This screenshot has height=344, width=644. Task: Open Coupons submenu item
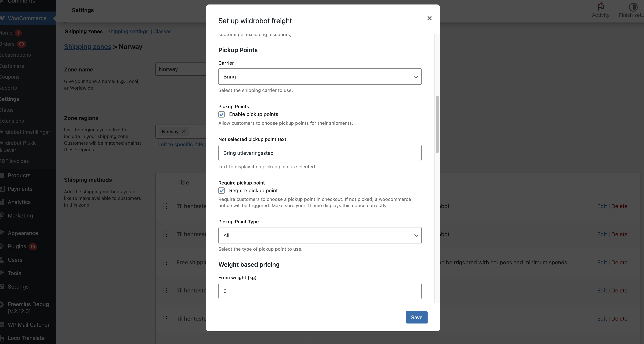pos(10,77)
